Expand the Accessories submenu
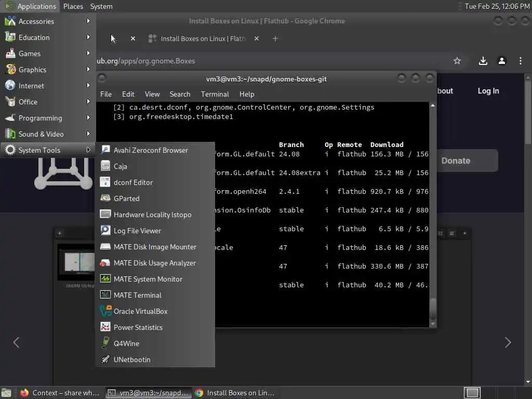532x399 pixels. [x=48, y=21]
